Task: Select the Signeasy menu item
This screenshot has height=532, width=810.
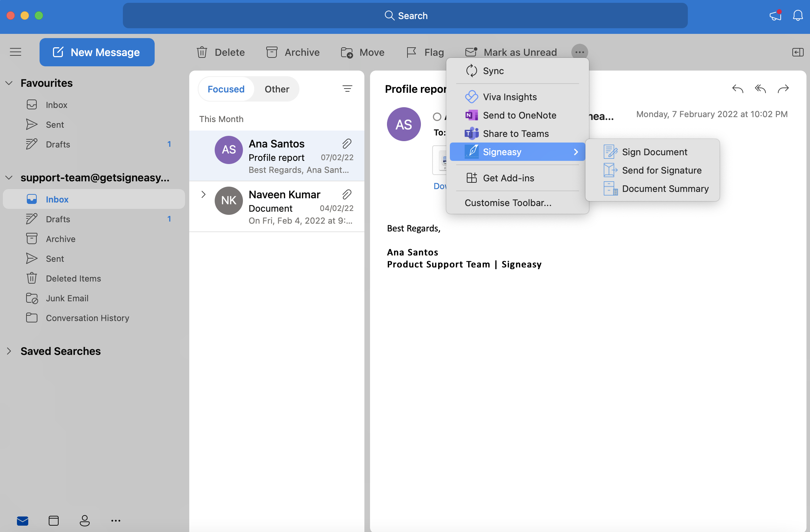Action: (x=518, y=152)
